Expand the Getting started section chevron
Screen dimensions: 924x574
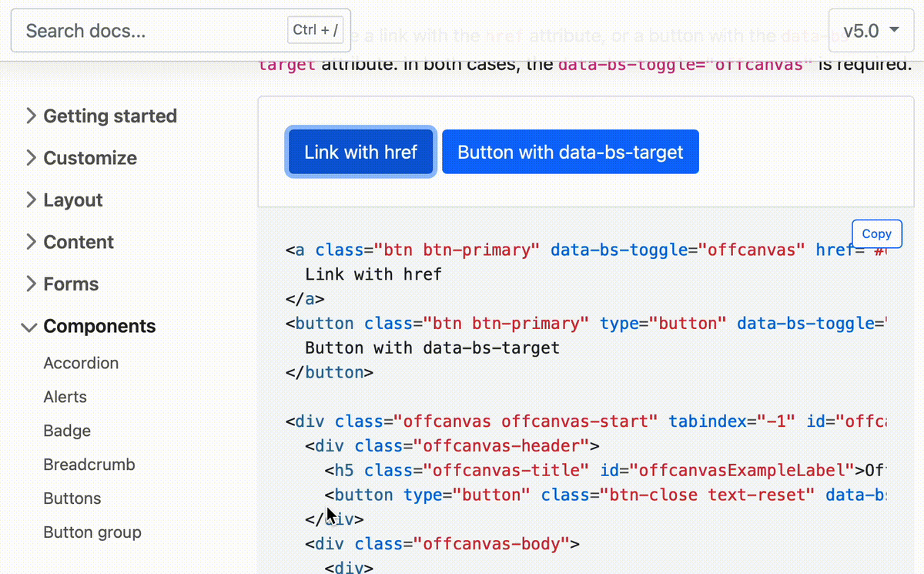[x=31, y=116]
